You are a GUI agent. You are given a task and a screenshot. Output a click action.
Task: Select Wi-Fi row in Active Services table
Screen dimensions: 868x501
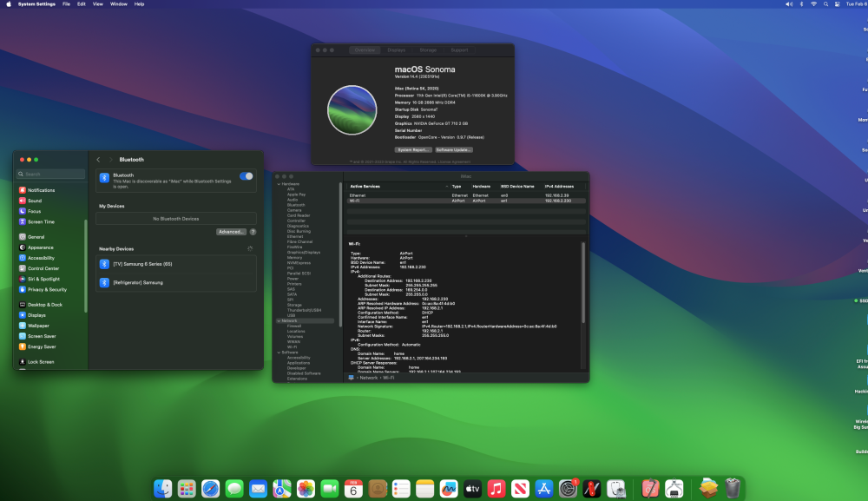coord(466,201)
